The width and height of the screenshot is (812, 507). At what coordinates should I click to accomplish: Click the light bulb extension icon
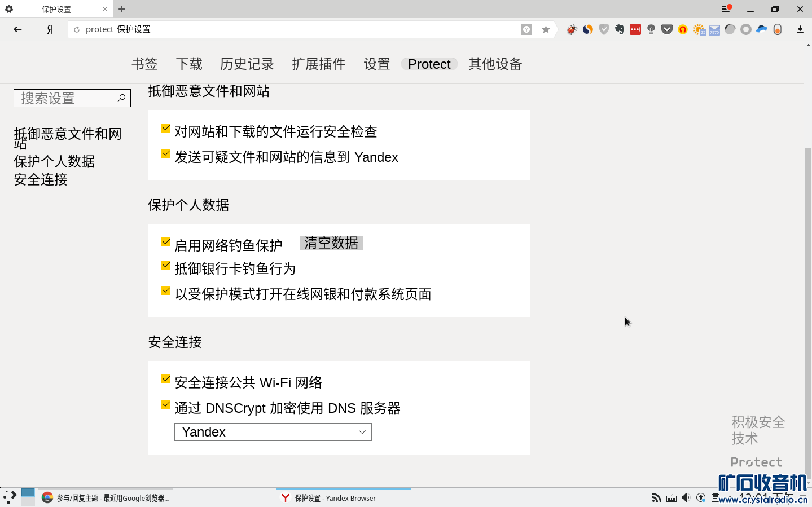(x=651, y=29)
